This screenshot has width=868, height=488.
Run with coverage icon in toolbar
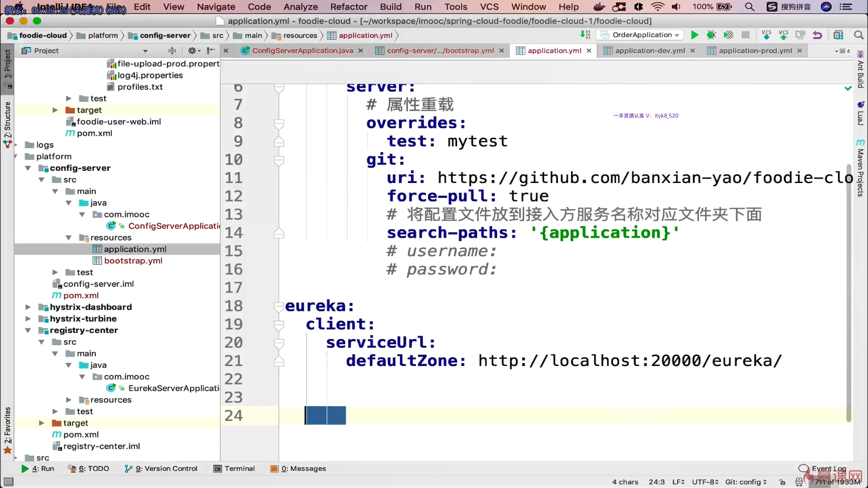tap(728, 35)
